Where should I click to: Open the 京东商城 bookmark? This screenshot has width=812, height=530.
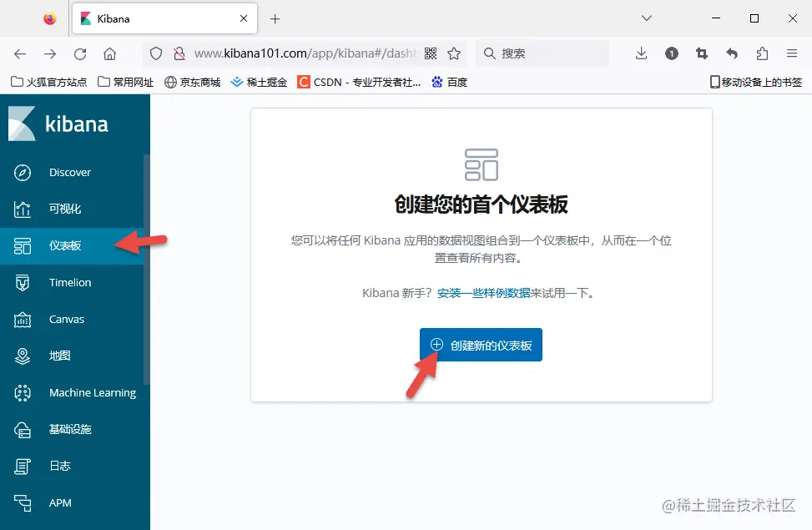click(192, 82)
